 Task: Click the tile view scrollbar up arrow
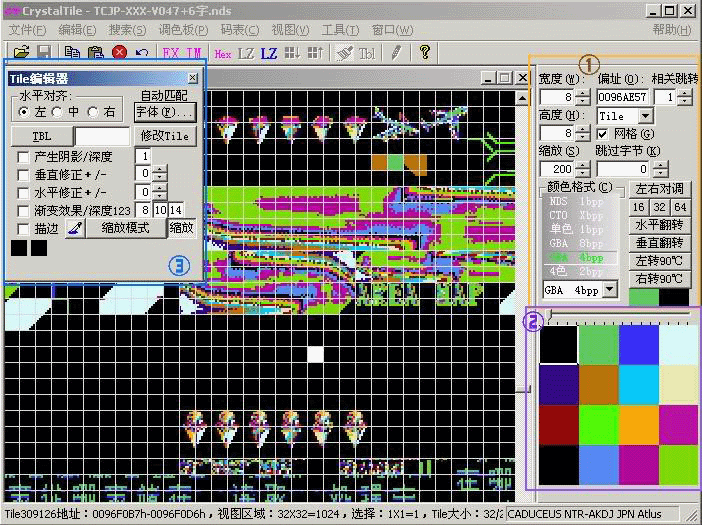[522, 98]
